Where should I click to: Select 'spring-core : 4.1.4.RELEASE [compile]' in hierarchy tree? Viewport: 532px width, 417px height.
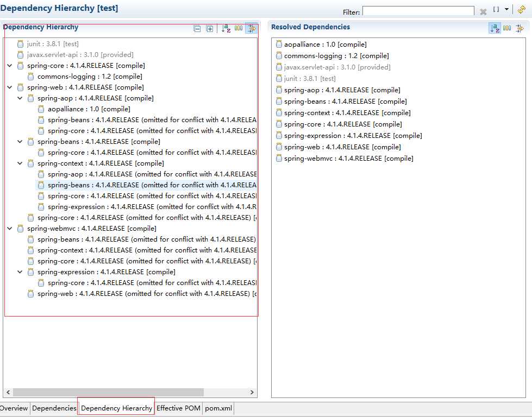pyautogui.click(x=86, y=66)
